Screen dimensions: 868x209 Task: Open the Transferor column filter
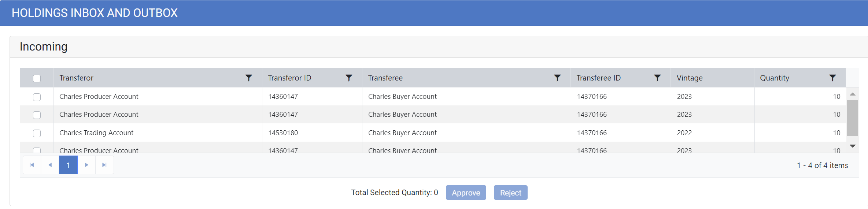coord(249,78)
